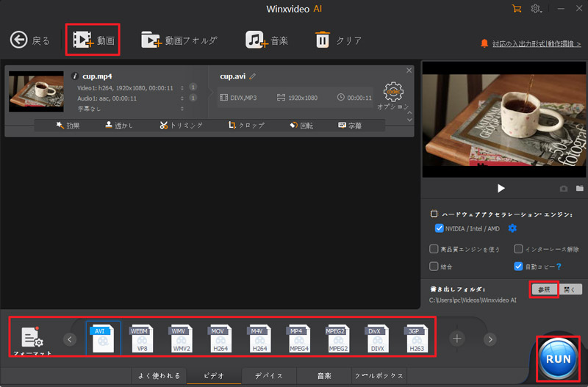The height and width of the screenshot is (387, 588).
Task: Rename output file with pencil icon
Action: [x=253, y=76]
